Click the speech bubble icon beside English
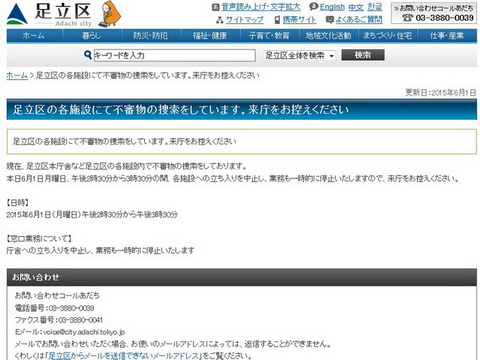The image size is (480, 360). (313, 7)
